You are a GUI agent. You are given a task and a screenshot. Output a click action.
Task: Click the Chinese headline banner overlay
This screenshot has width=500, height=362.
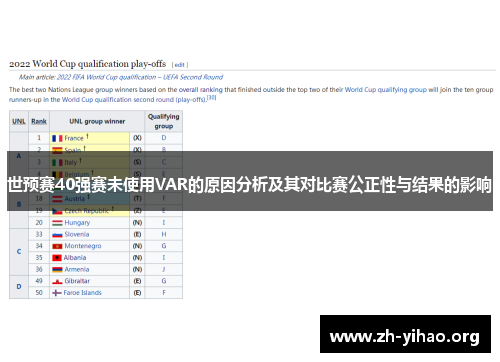pos(250,181)
